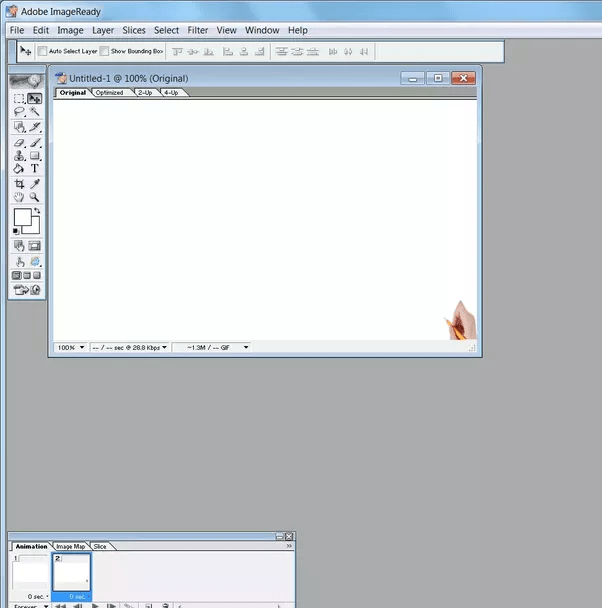This screenshot has height=608, width=602.
Task: Switch to the 2-Up tab
Action: point(145,93)
